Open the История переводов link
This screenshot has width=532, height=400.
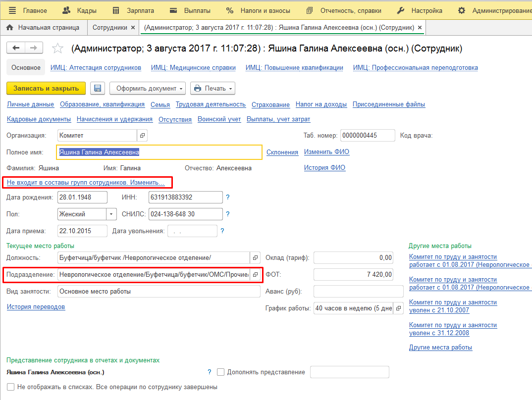click(36, 307)
